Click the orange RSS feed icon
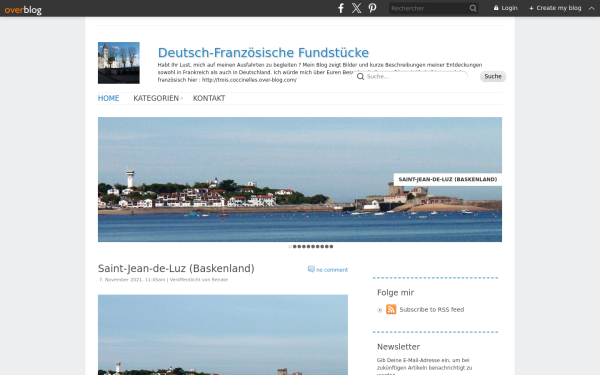600x375 pixels. coord(391,309)
